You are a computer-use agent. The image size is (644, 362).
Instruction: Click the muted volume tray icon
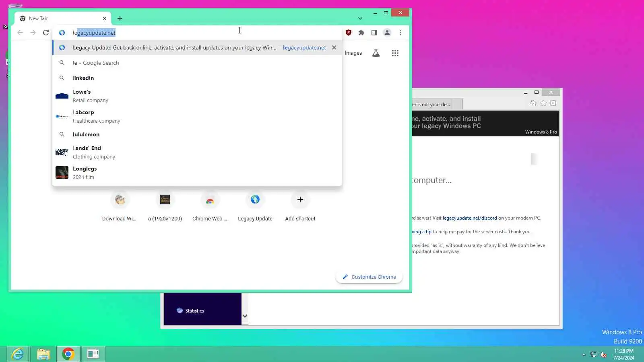(x=603, y=354)
